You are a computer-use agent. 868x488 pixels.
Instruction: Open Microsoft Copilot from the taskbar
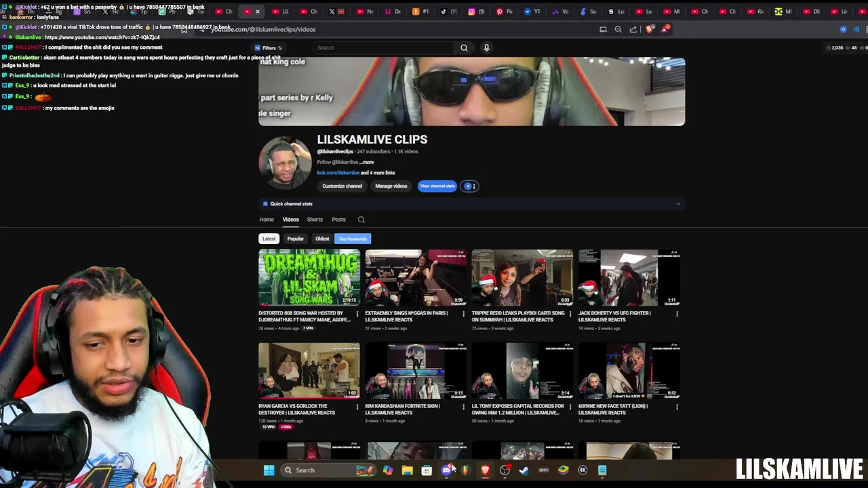[388, 470]
